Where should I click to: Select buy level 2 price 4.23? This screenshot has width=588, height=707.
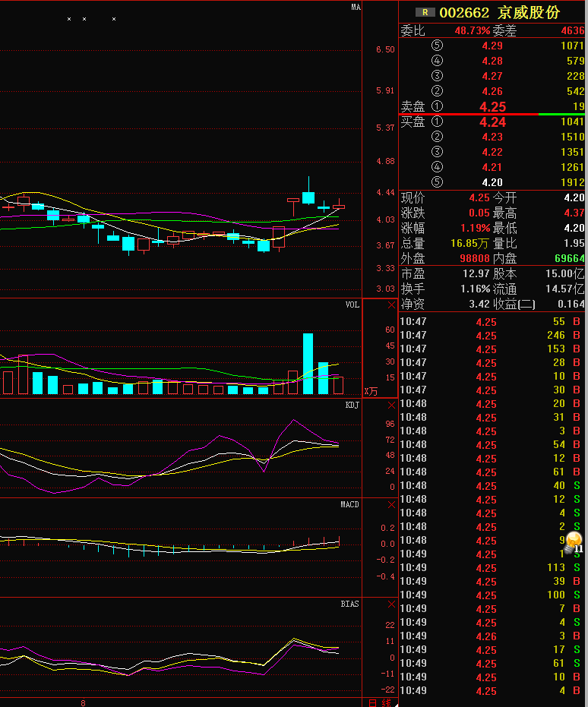click(x=492, y=137)
